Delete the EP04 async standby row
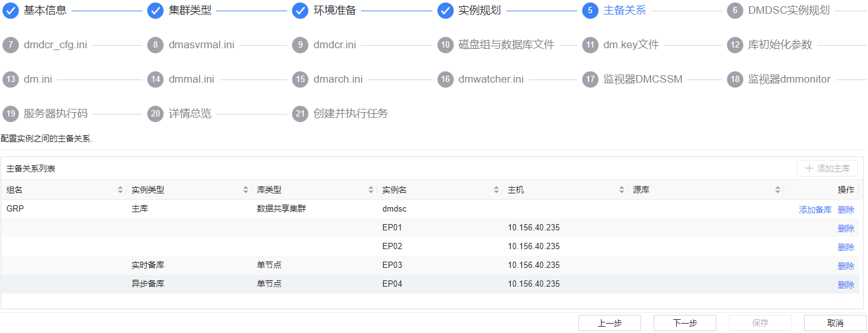 coord(846,285)
